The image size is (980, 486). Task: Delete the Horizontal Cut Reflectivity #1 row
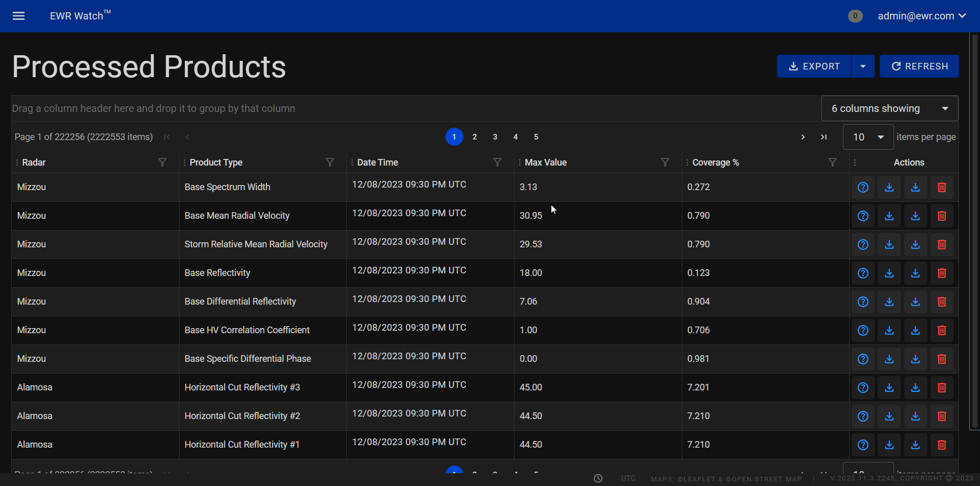[x=941, y=445]
